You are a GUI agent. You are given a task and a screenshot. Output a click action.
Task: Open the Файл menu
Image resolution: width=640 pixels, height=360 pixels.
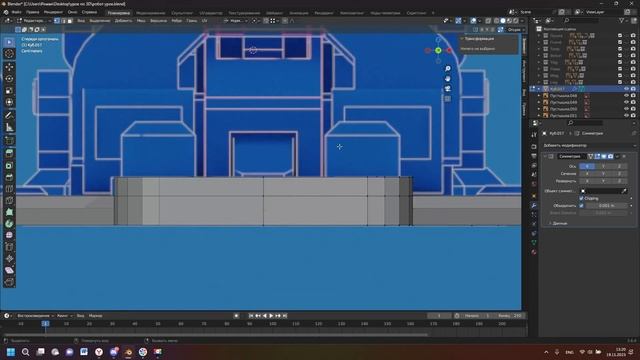tap(17, 12)
